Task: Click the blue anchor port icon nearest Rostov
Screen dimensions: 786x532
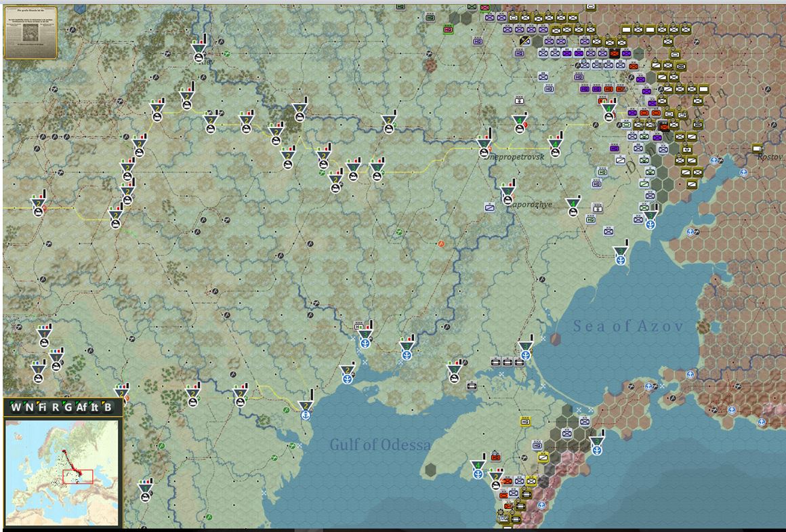Action: (x=744, y=173)
